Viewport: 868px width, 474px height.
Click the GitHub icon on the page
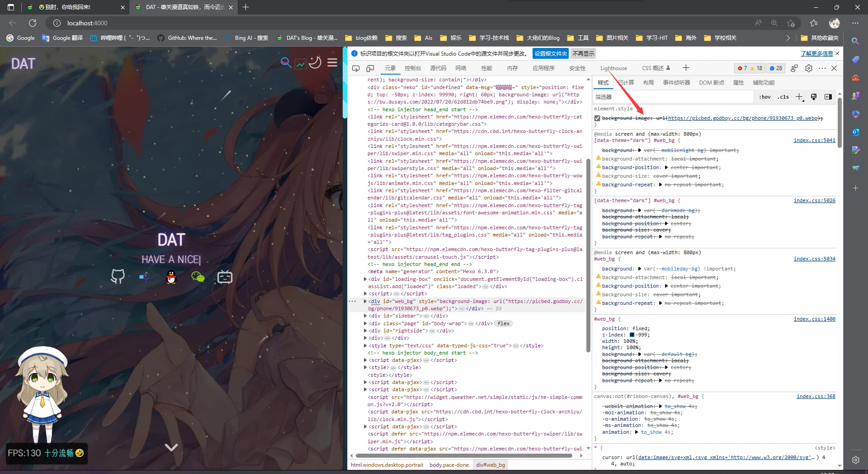tap(118, 276)
